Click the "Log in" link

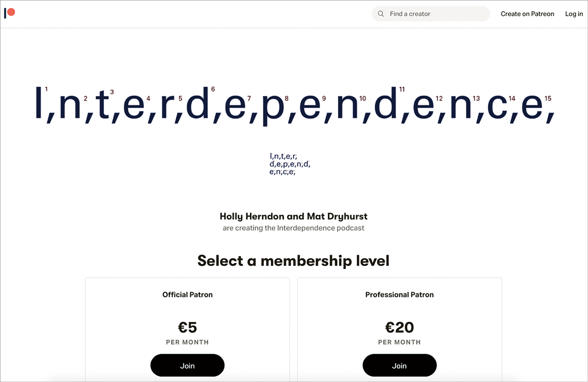[x=574, y=14]
